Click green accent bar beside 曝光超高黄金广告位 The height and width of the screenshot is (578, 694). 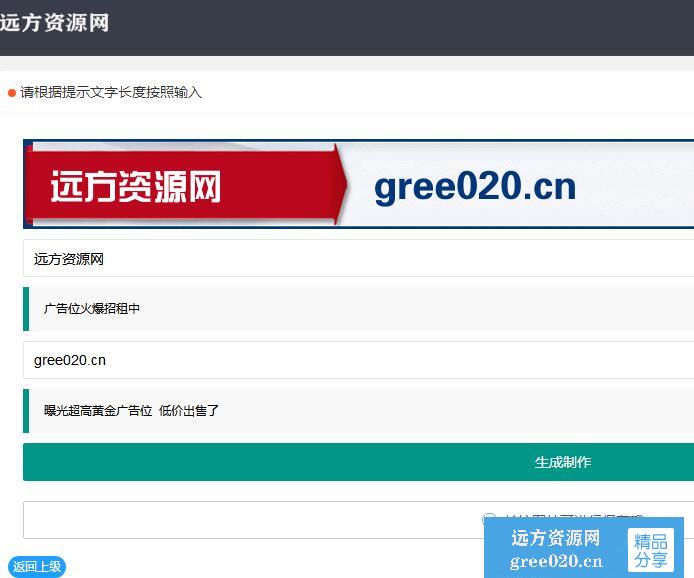pos(26,411)
